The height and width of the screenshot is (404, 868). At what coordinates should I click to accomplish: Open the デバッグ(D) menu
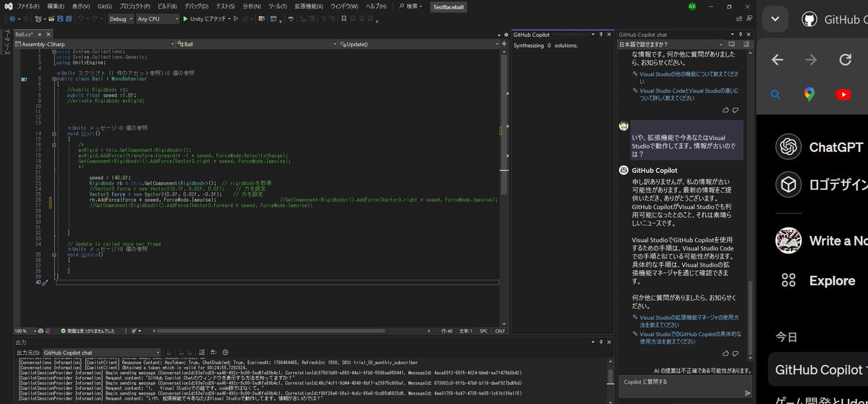coord(195,6)
